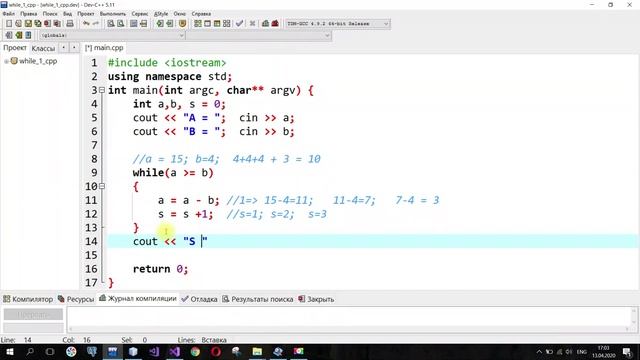Expand the while_1_cpp project tree node

click(6, 61)
